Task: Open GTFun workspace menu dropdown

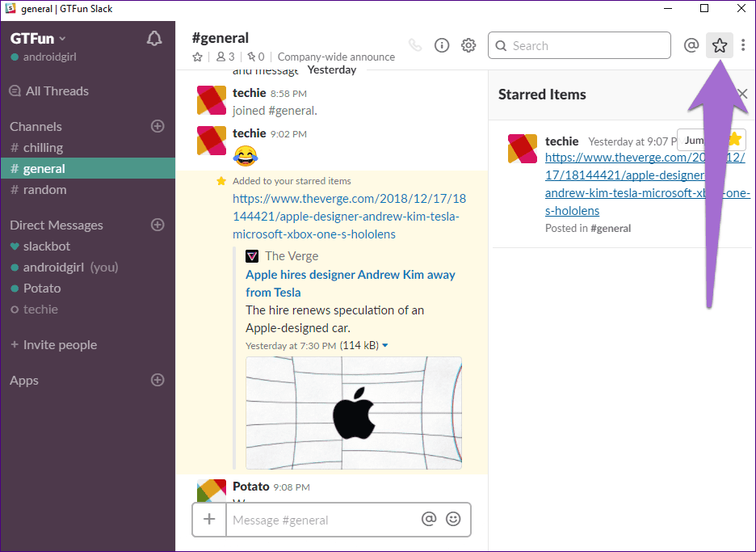Action: [x=38, y=38]
